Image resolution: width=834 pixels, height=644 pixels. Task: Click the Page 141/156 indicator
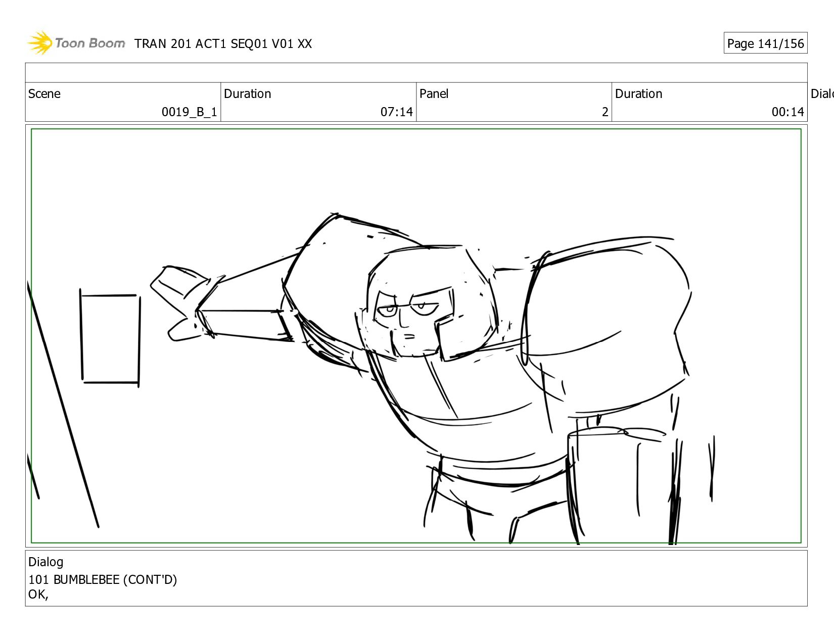pyautogui.click(x=765, y=43)
